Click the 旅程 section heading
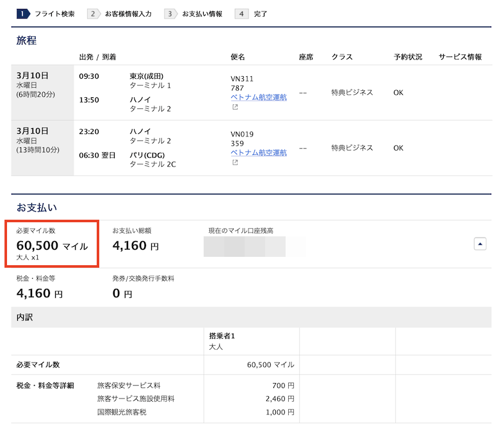Viewport: 504px width, 433px height. point(26,40)
